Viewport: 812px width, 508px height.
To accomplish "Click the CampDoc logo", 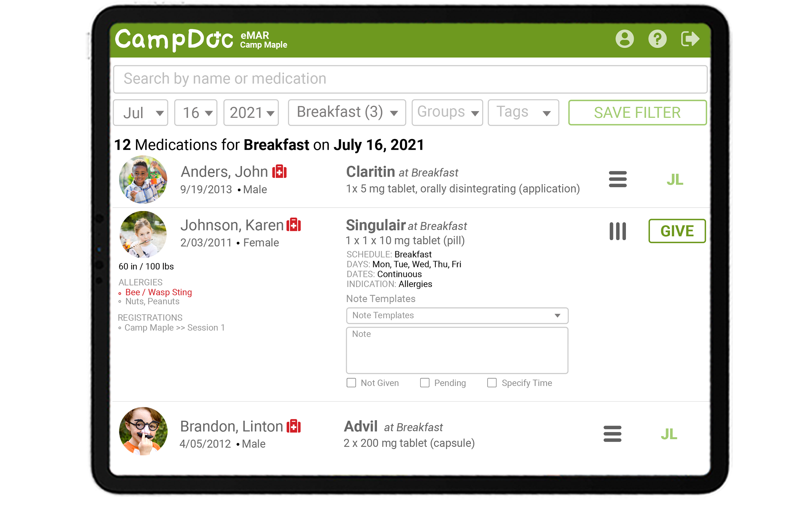I will pos(174,40).
